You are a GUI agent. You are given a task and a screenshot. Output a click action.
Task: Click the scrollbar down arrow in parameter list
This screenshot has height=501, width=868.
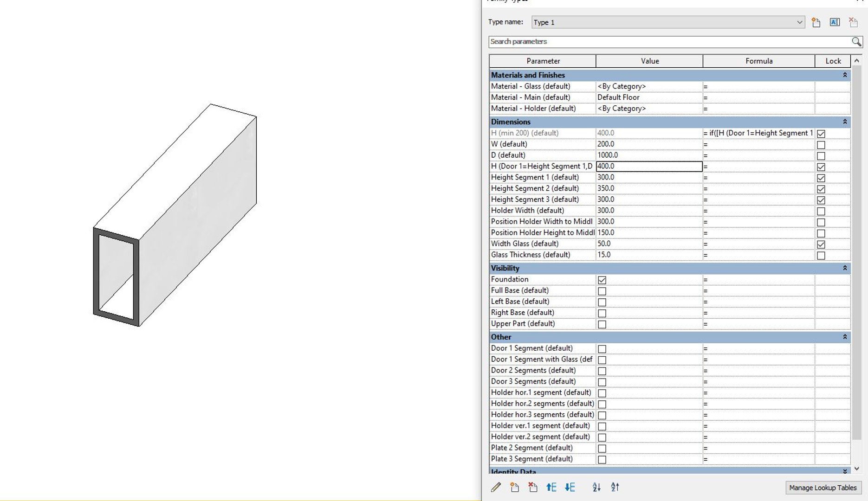tap(857, 469)
